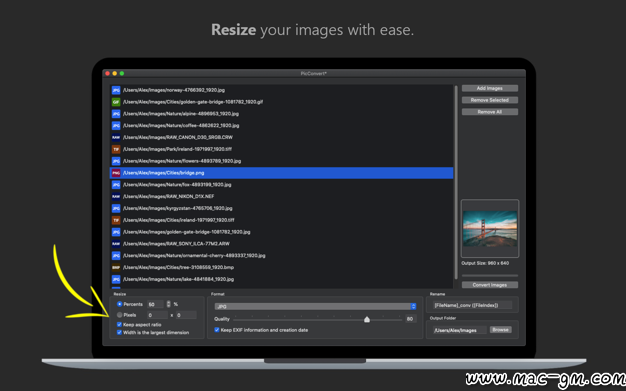The height and width of the screenshot is (391, 626).
Task: Toggle Keep EXIF information and creation date
Action: point(217,330)
